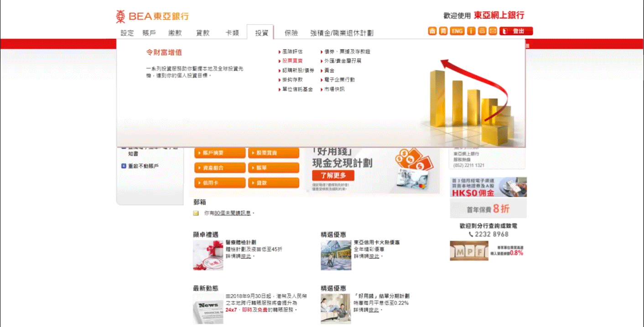Choose 掛鈎存款 in submenu
This screenshot has height=327, width=644.
coord(292,79)
